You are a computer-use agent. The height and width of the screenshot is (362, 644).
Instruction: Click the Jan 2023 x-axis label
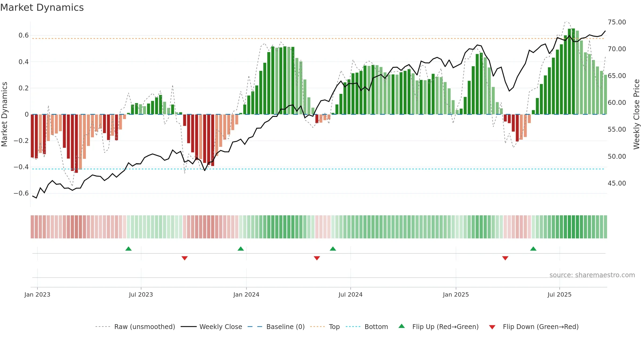[x=37, y=294]
